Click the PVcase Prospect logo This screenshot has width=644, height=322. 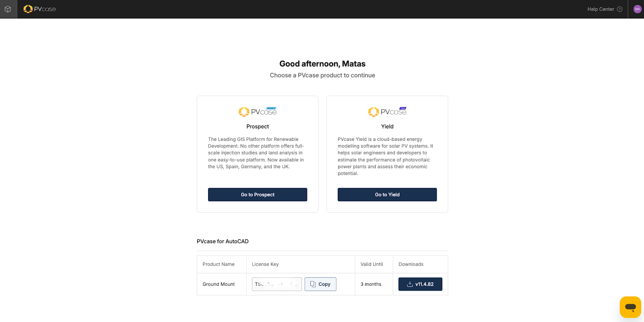(x=258, y=111)
